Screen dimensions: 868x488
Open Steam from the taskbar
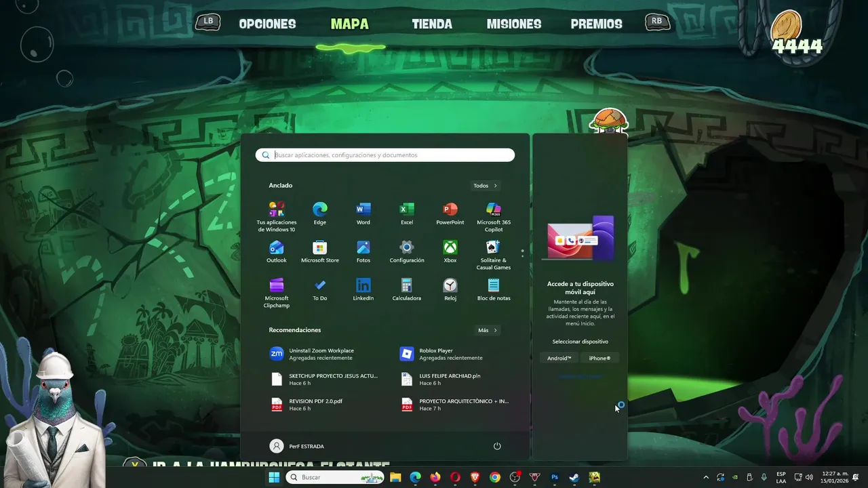pos(574,477)
